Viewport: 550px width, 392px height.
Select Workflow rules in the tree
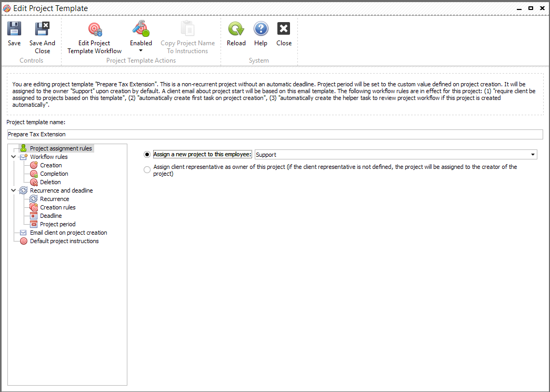coord(49,157)
